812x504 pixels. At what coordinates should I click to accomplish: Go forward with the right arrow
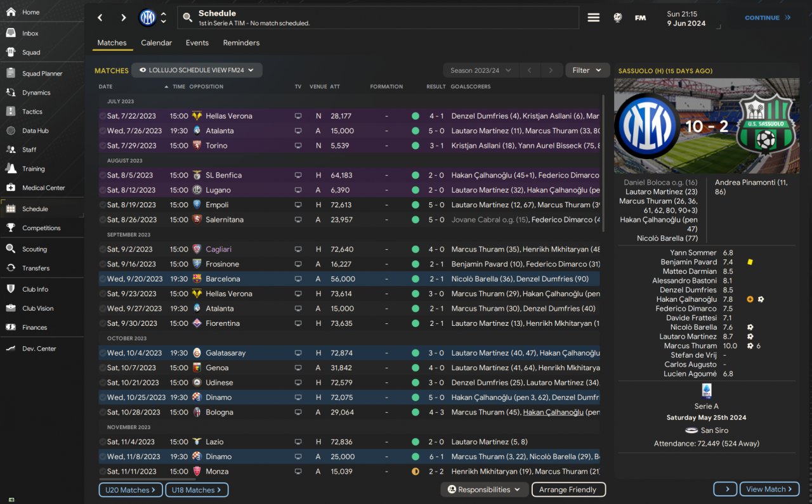click(x=124, y=18)
